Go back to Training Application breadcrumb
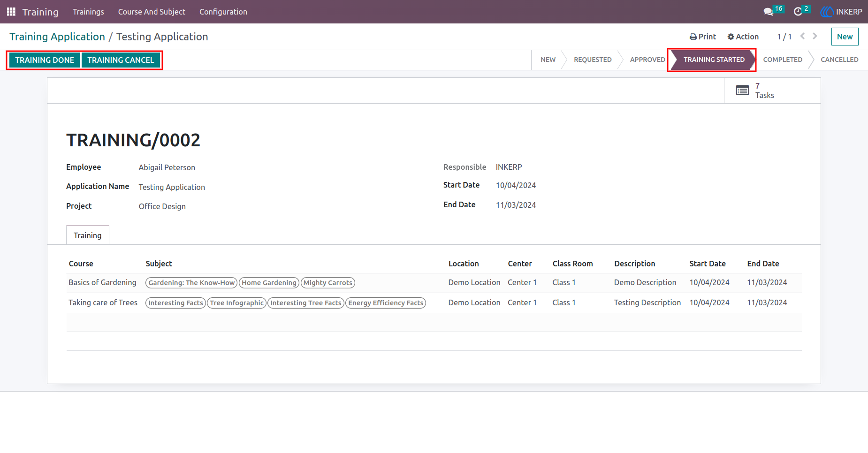The image size is (868, 453). [x=57, y=37]
